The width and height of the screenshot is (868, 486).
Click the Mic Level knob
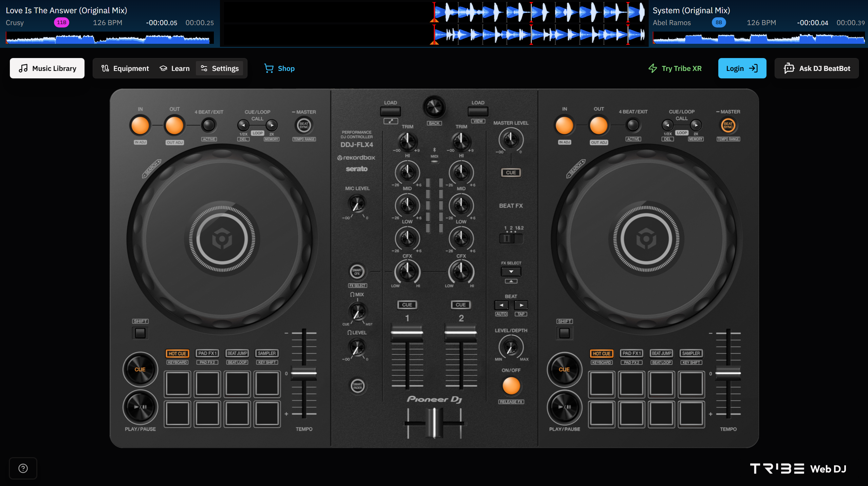[x=357, y=204]
